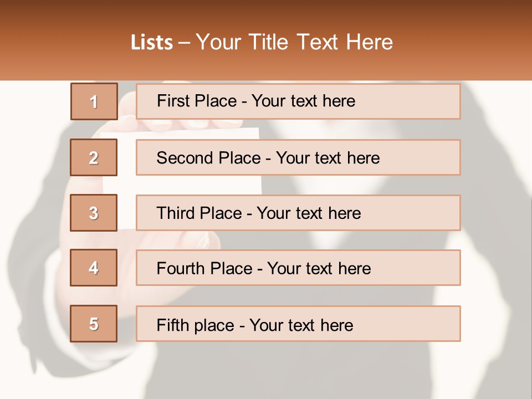The height and width of the screenshot is (399, 532).
Task: Select the number 2 square
Action: coord(94,157)
